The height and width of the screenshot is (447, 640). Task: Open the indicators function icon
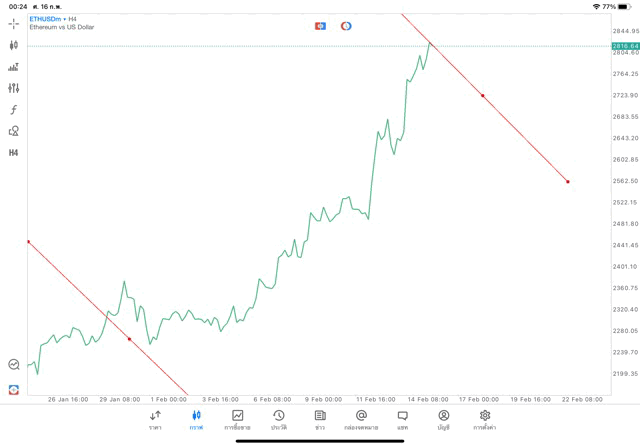[14, 110]
